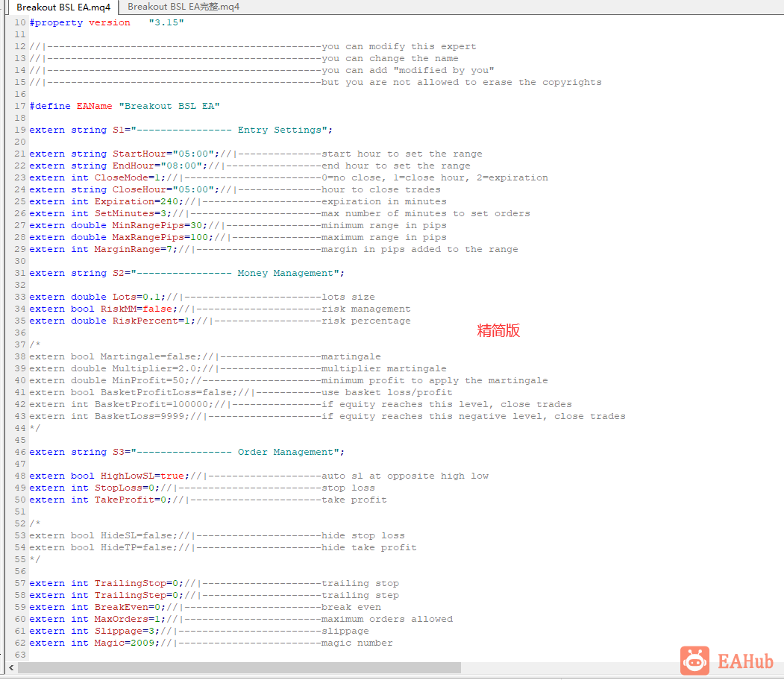Click Slippage variable on line 61

(119, 632)
